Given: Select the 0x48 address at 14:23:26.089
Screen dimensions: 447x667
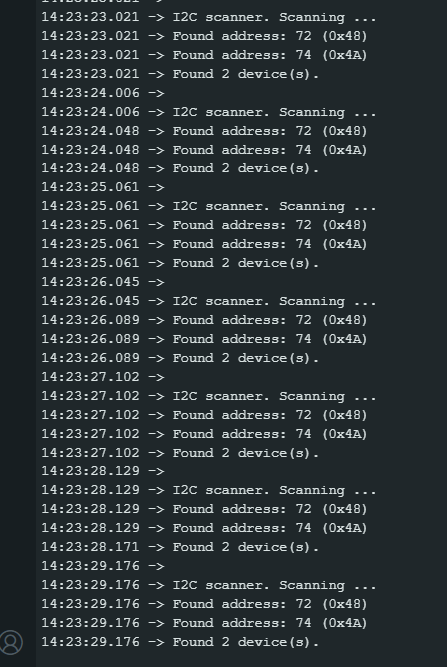Looking at the screenshot, I should (x=204, y=320).
